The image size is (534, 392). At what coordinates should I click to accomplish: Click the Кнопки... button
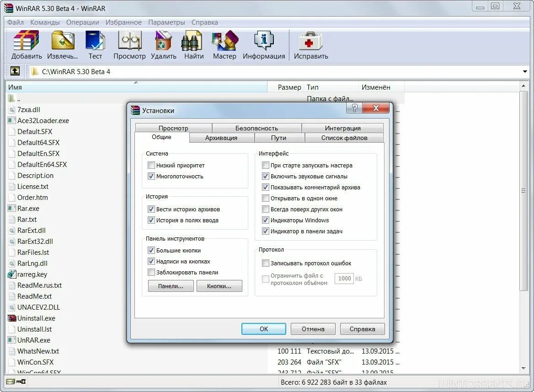coord(219,286)
